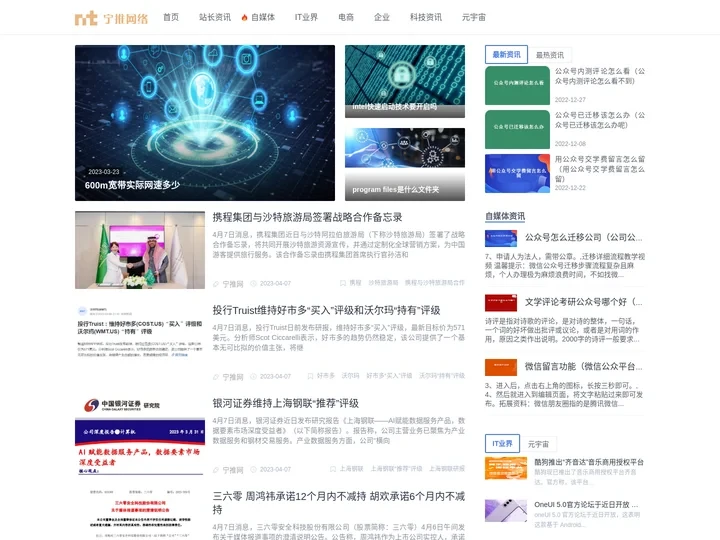Click the 好市多"买入"评级 tag
Screen dimensions: 720x540
(x=389, y=376)
